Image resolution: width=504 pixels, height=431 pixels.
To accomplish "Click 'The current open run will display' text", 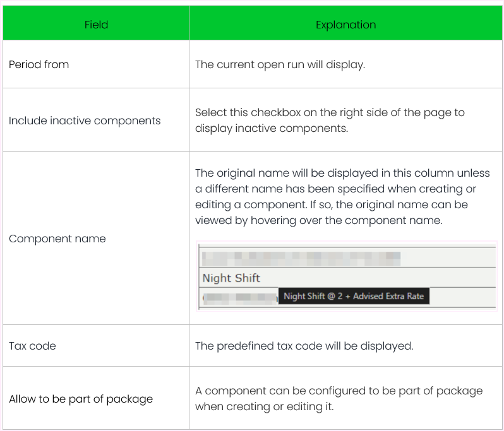I will pyautogui.click(x=280, y=64).
